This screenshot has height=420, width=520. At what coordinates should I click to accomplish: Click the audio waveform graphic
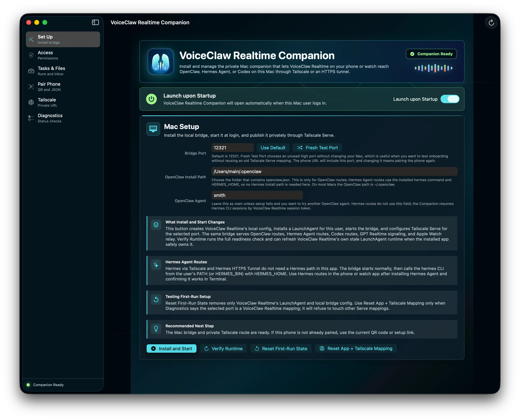433,68
